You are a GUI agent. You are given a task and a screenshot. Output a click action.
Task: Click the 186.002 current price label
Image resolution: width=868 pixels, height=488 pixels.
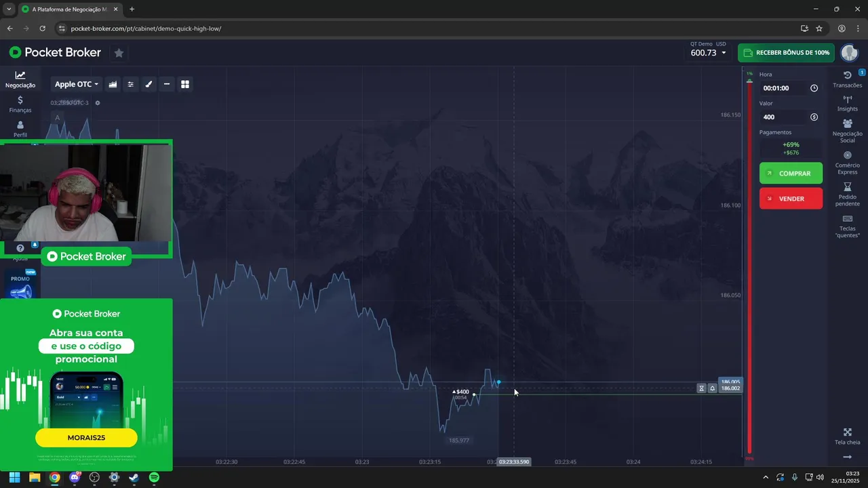click(x=730, y=388)
